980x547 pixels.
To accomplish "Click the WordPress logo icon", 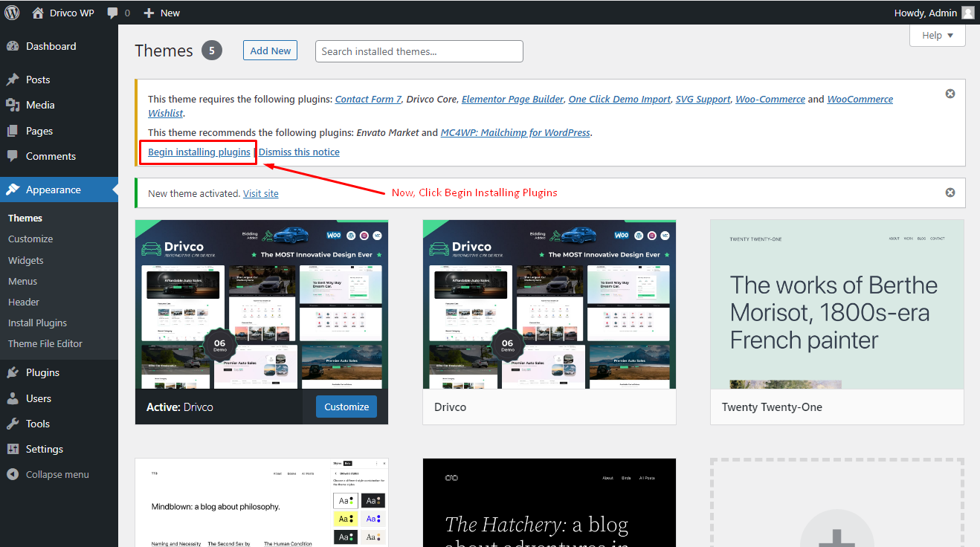I will tap(12, 13).
